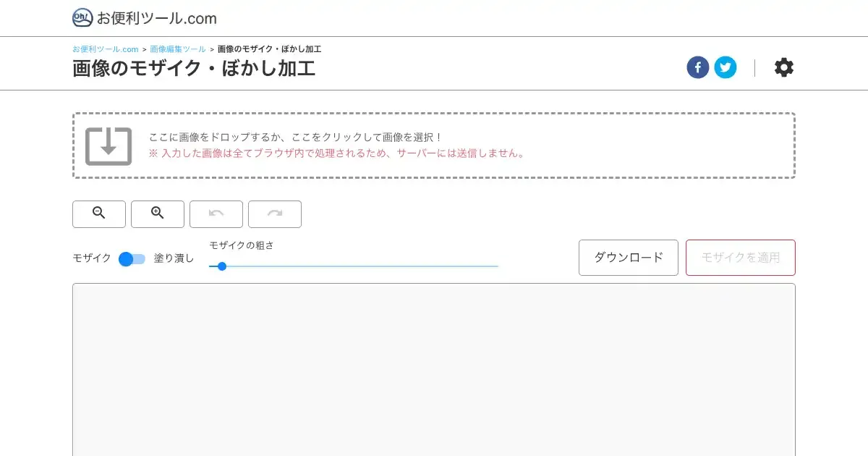Viewport: 868px width, 456px height.
Task: Zoom out with the magnifier minus button
Action: coord(99,214)
